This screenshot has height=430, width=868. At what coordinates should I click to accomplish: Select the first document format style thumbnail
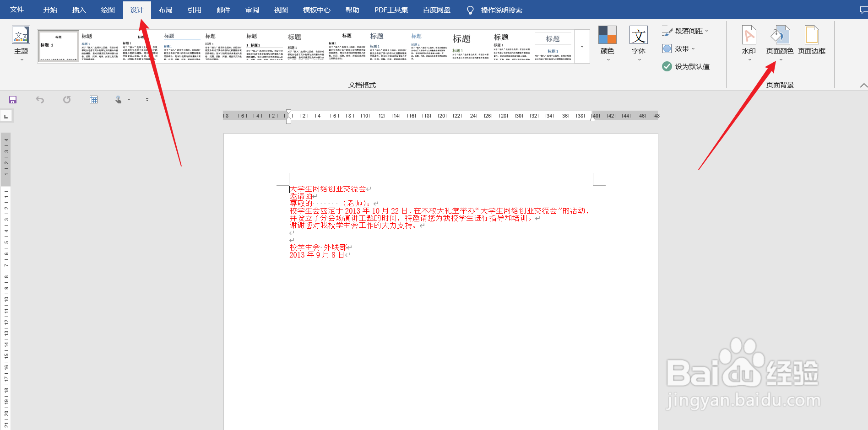(59, 47)
